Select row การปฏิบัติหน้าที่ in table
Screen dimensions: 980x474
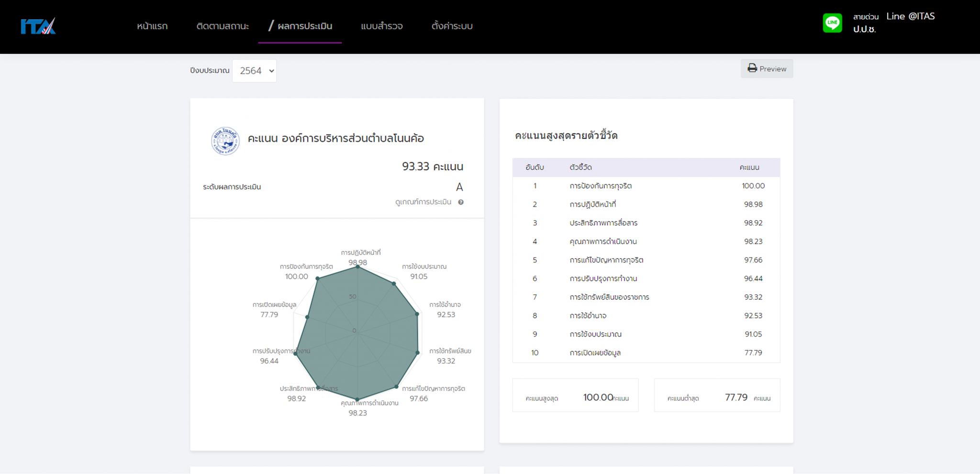coord(646,204)
